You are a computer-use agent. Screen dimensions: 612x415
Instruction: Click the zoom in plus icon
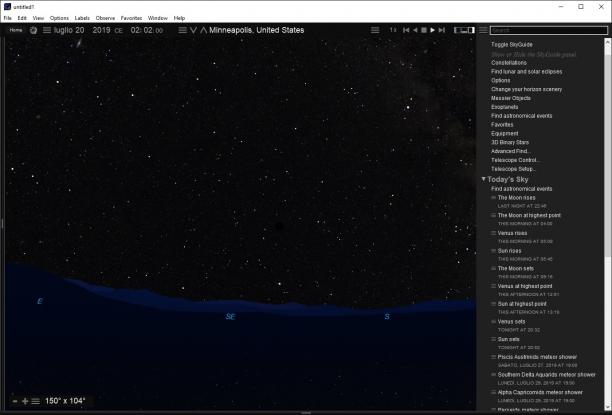point(25,401)
